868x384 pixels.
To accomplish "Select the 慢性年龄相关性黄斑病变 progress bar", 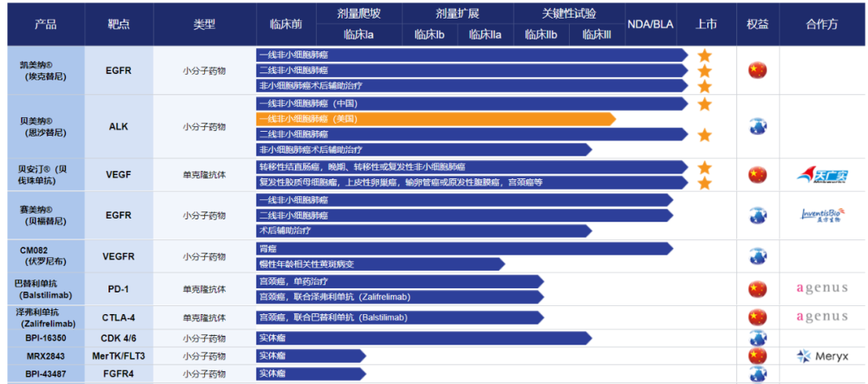I will tap(380, 264).
